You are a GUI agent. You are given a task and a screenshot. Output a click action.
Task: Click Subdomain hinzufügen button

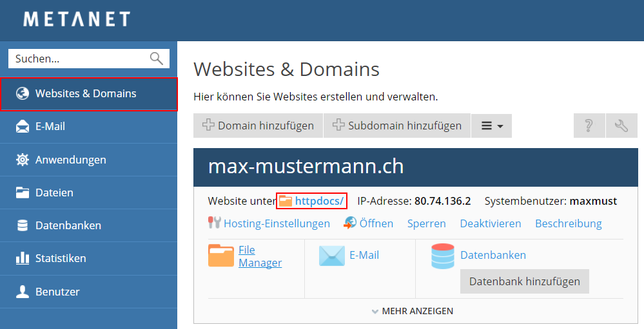pyautogui.click(x=397, y=126)
